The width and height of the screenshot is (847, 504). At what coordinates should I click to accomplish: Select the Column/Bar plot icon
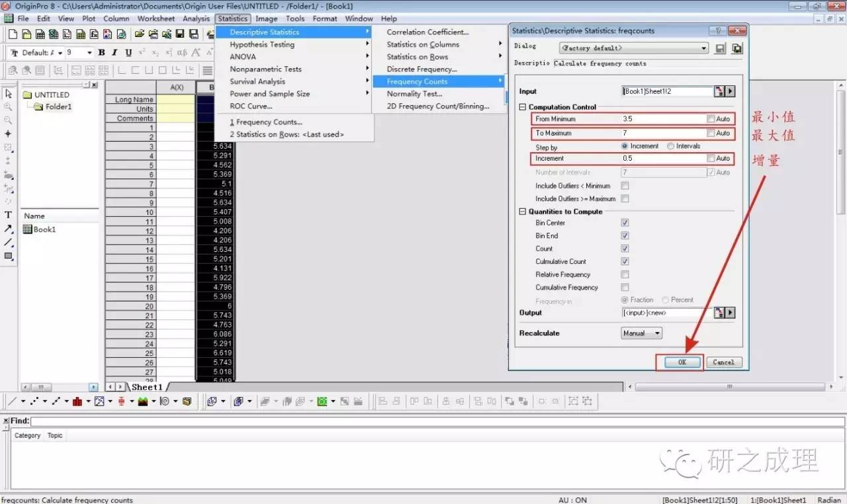point(77,401)
